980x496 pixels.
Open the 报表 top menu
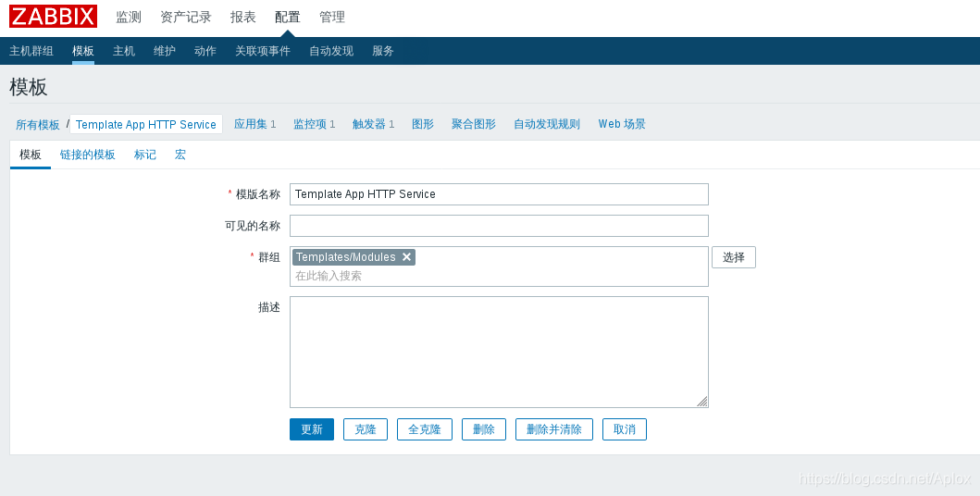[x=243, y=17]
